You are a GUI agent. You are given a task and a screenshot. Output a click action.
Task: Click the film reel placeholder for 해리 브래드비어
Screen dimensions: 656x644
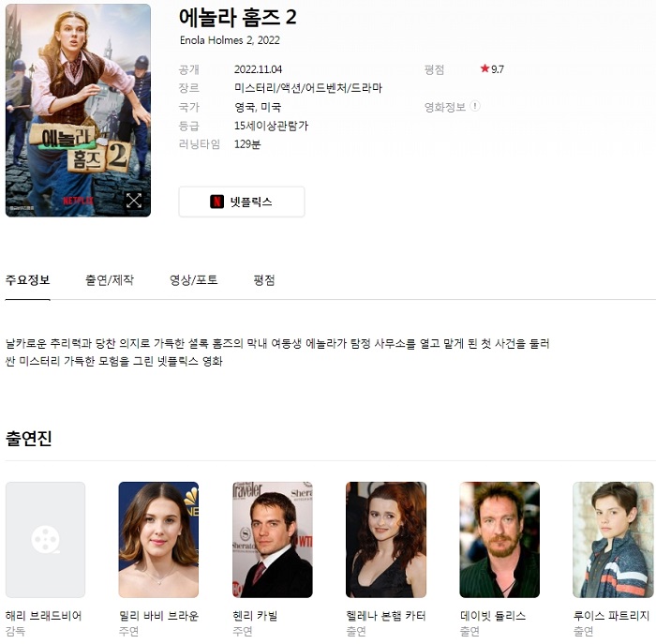45,540
